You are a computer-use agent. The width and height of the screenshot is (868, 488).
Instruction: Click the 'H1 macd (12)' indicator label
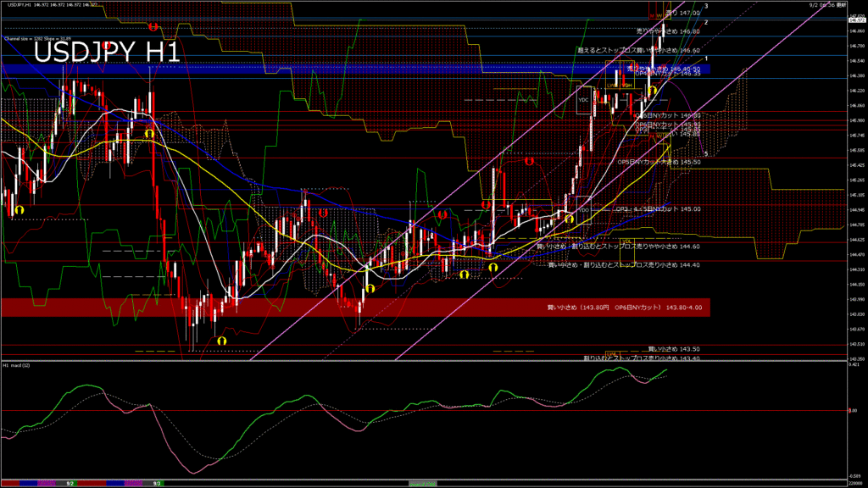click(x=17, y=365)
